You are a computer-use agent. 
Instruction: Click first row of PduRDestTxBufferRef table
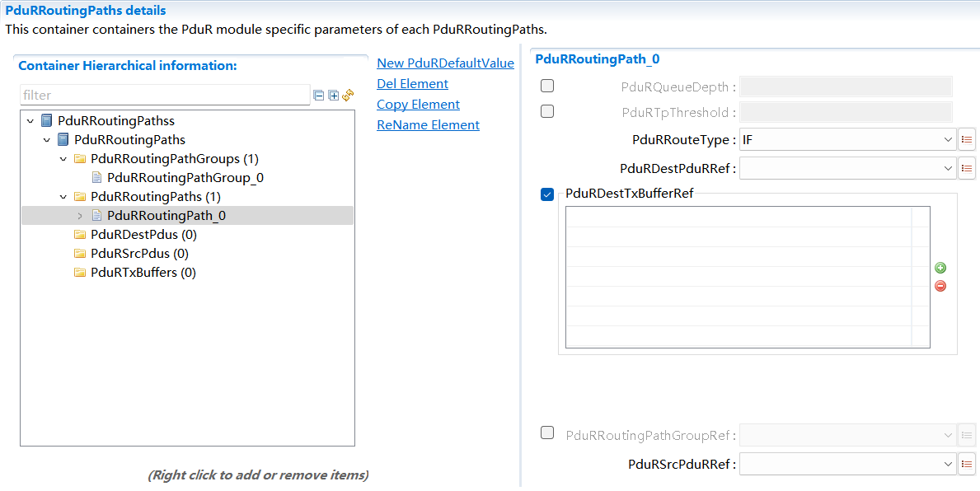[x=748, y=217]
